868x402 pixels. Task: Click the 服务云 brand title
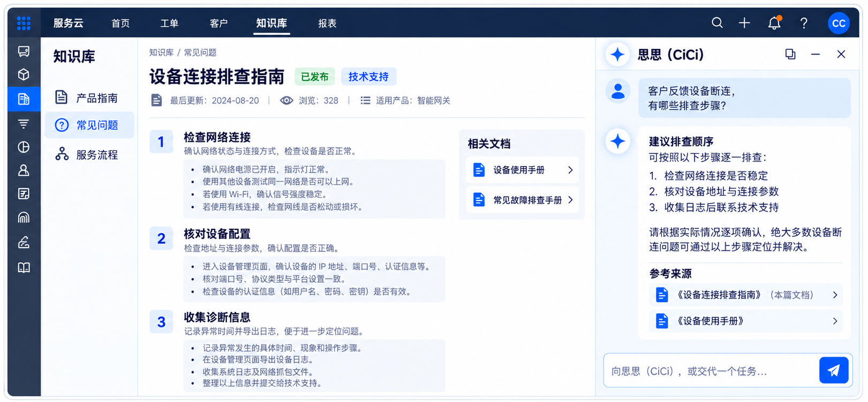pyautogui.click(x=69, y=23)
